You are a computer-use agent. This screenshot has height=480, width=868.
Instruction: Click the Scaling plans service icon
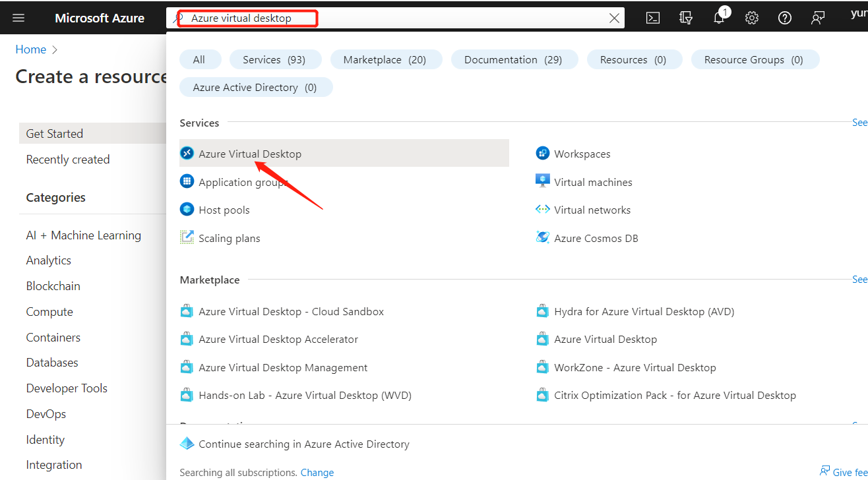point(187,237)
